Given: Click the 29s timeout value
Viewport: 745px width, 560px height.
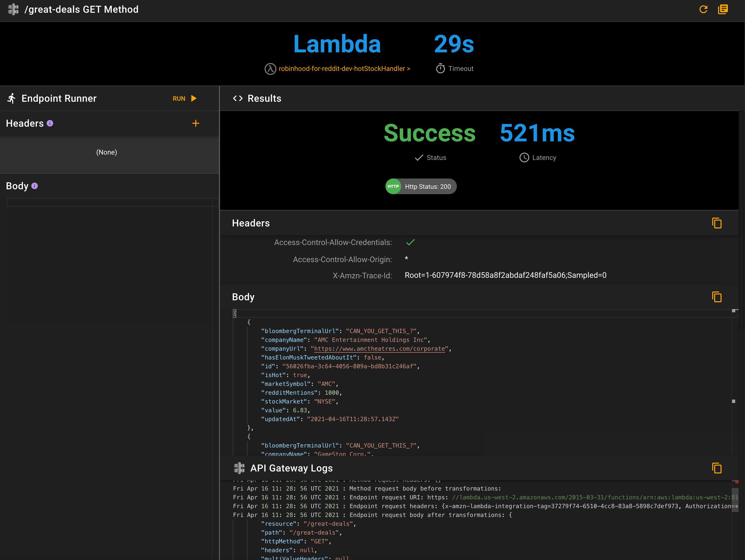Looking at the screenshot, I should click(x=454, y=44).
